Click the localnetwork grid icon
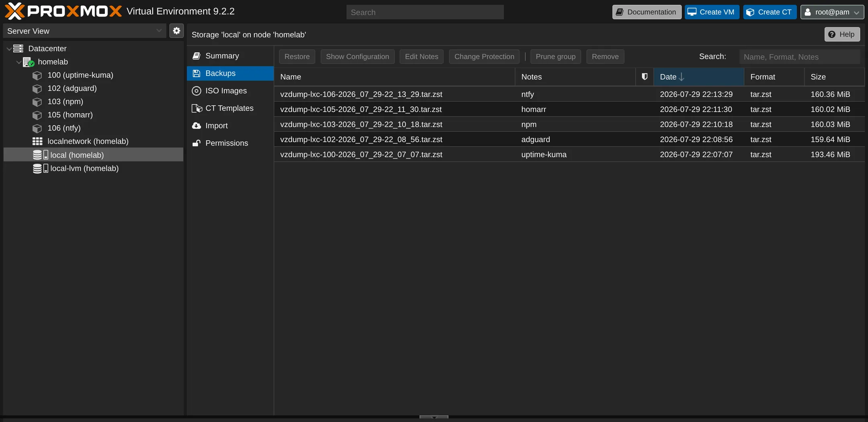This screenshot has width=868, height=422. click(37, 141)
